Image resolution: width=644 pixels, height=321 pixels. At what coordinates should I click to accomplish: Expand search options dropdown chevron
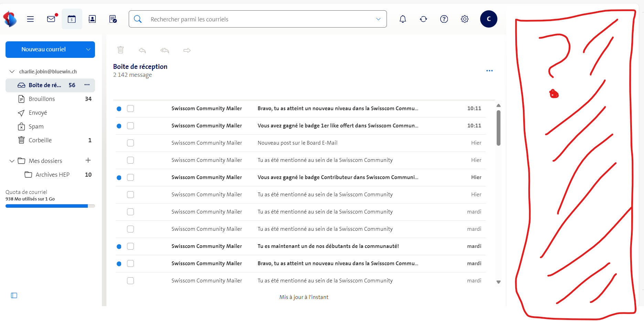(378, 19)
